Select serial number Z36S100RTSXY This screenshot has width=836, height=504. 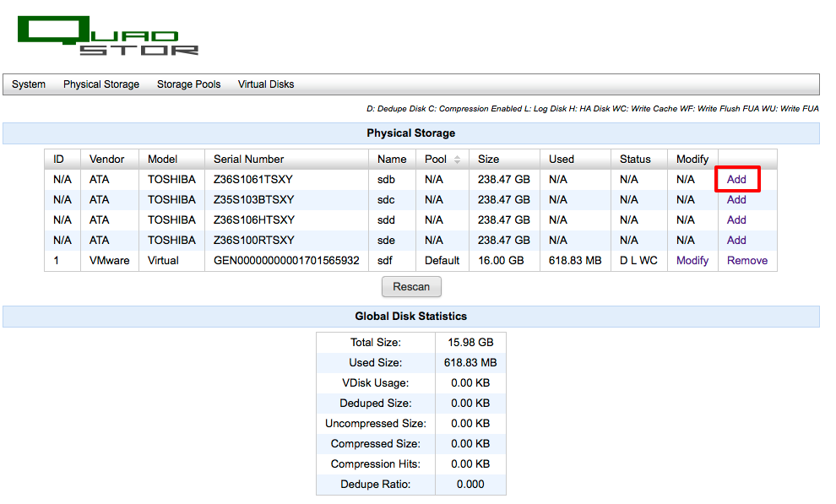point(254,241)
